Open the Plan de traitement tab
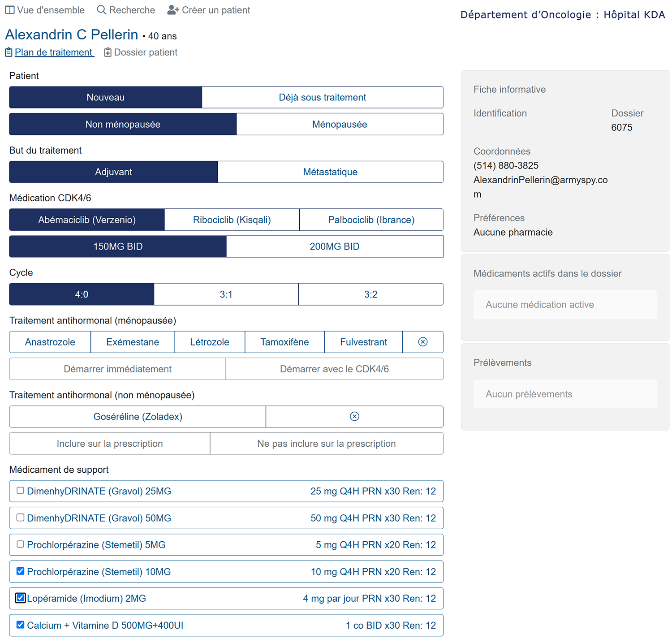This screenshot has width=672, height=643. (53, 52)
